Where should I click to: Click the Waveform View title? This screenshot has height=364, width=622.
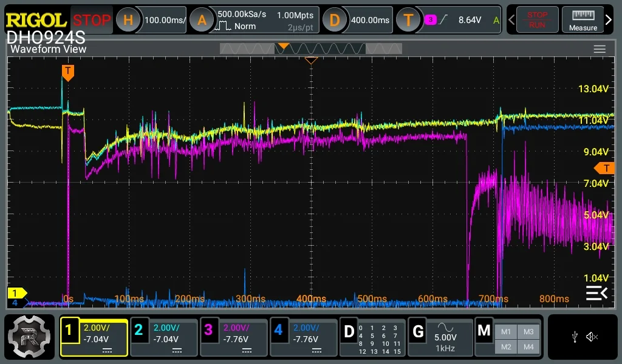tap(48, 49)
